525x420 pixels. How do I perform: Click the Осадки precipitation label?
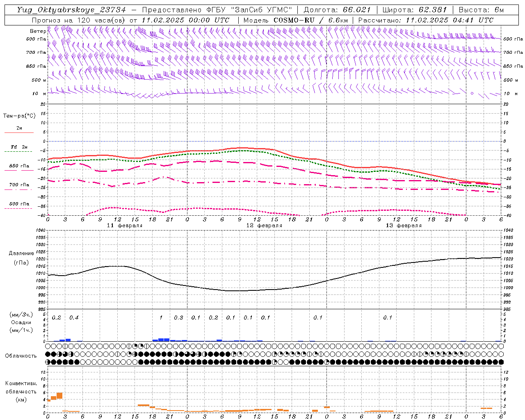tap(21, 322)
